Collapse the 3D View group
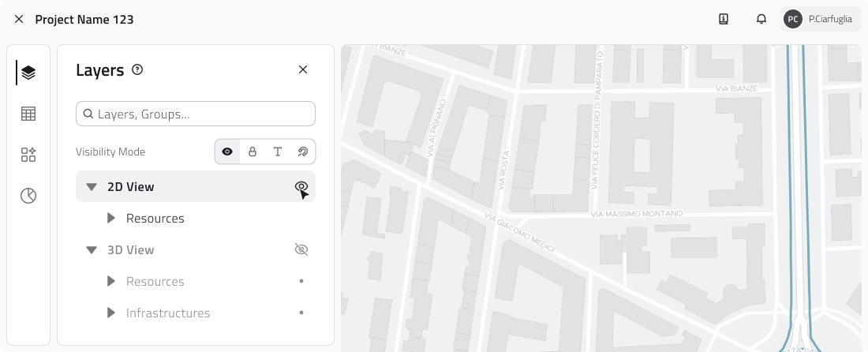The image size is (868, 352). click(x=92, y=250)
